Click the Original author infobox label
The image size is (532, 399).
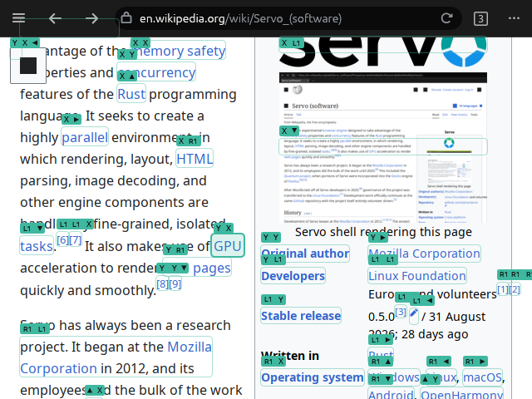[x=305, y=254]
